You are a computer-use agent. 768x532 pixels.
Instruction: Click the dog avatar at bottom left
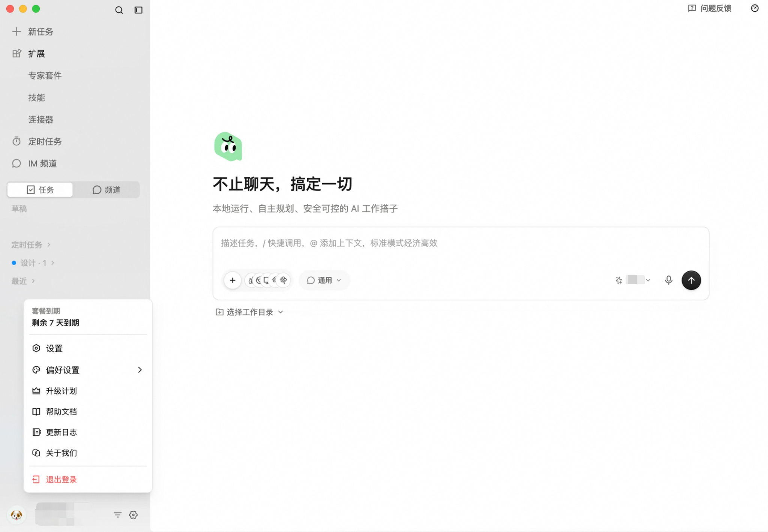(16, 515)
